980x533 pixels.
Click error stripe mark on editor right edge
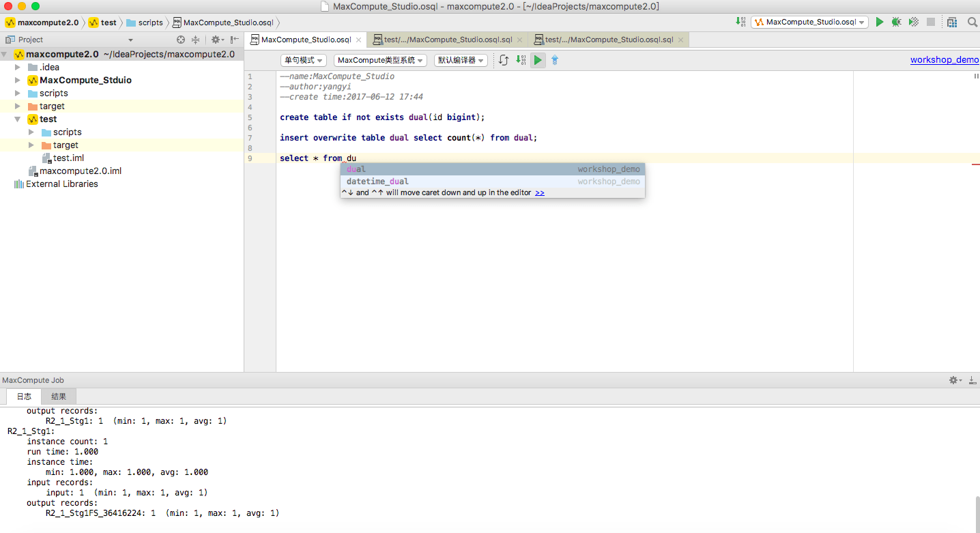click(976, 164)
